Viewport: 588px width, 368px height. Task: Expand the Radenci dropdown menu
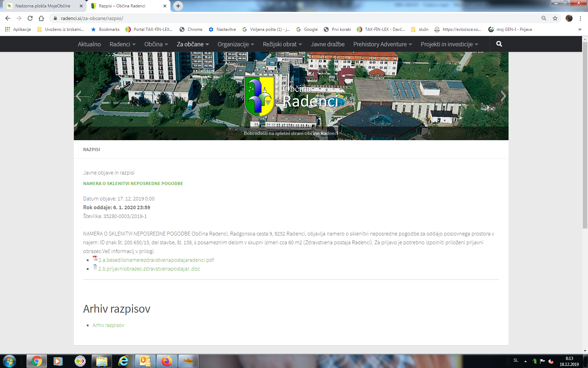point(122,44)
